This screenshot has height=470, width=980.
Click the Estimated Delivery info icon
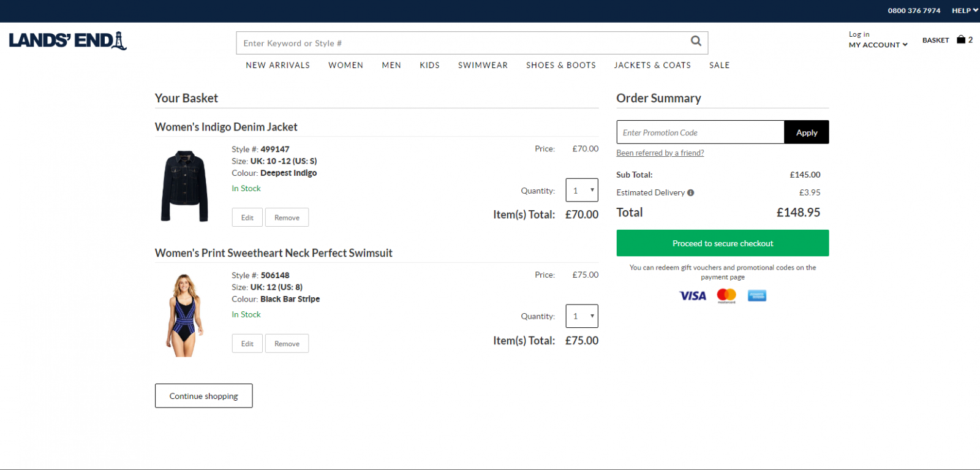point(690,192)
